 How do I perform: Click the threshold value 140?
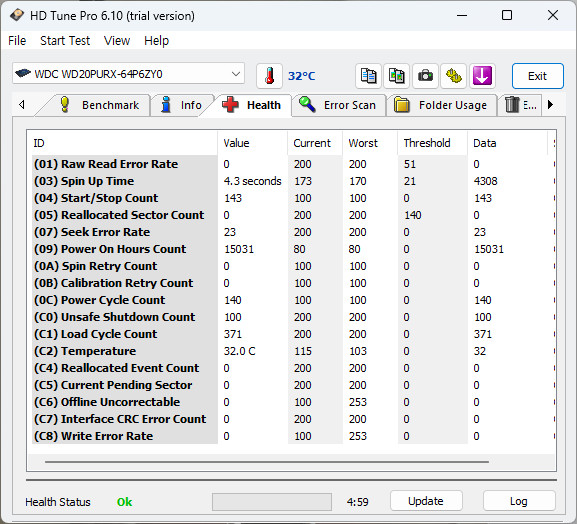point(413,215)
